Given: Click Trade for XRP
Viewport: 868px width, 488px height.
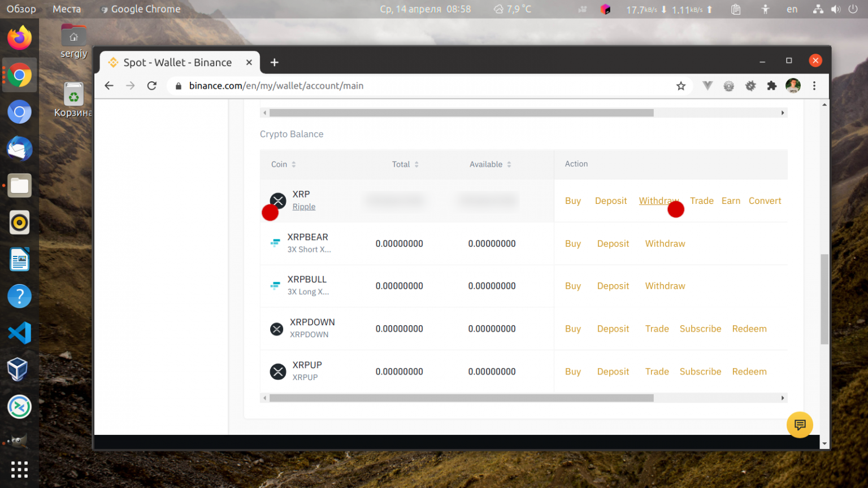Looking at the screenshot, I should point(702,201).
